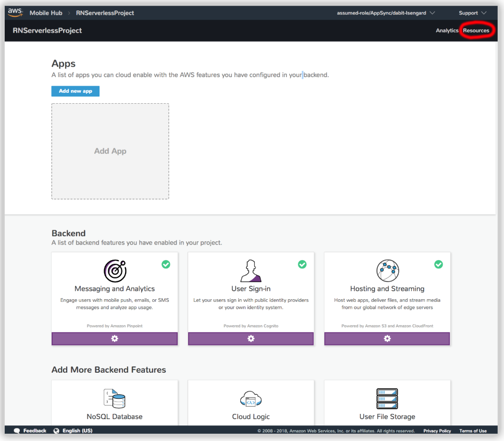Click the NoSQL Database icon

[115, 399]
